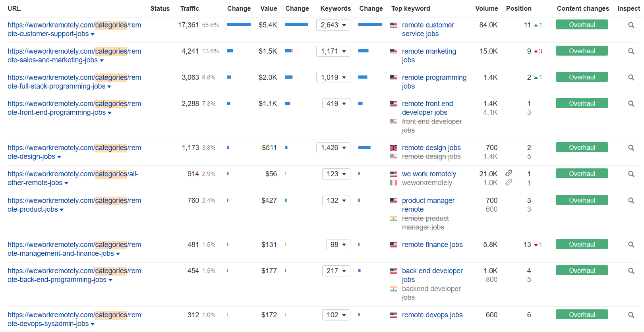Click traffic change bar for customer-support row
Viewport: 644px width, 332px height.
pyautogui.click(x=239, y=25)
